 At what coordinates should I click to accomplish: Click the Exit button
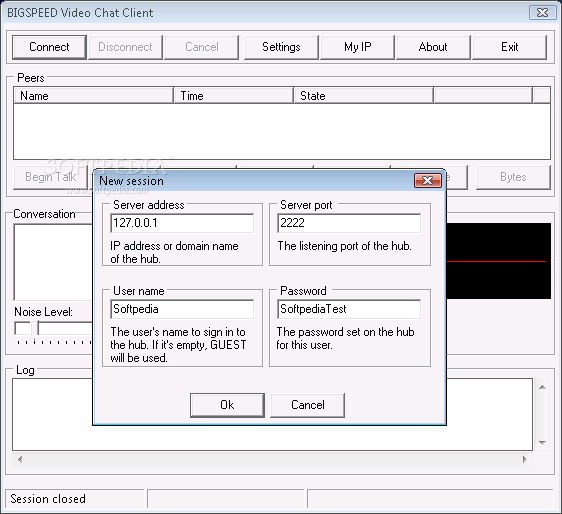click(x=509, y=47)
